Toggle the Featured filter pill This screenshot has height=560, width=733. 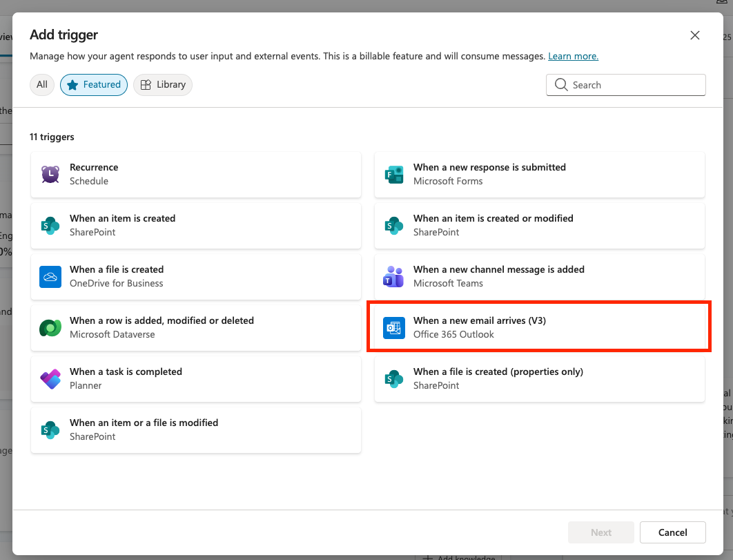click(x=93, y=84)
